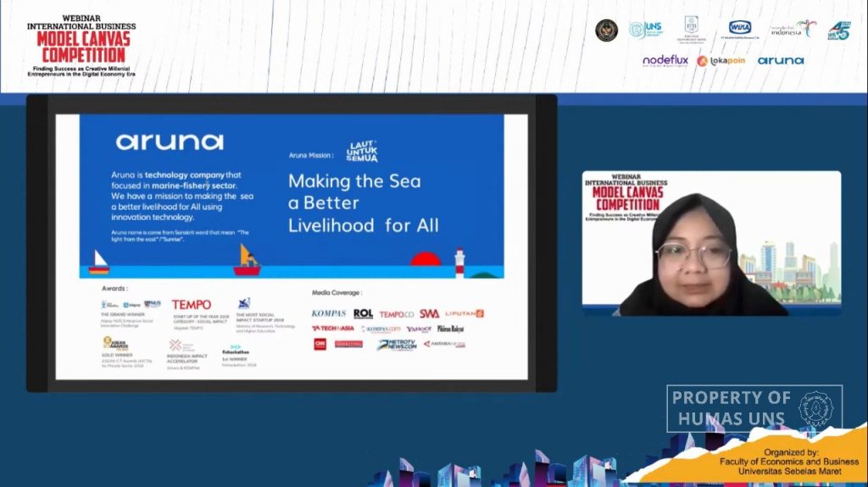Click the ASEAN ICT Awards logo
Screen dimensions: 868x487
point(115,344)
